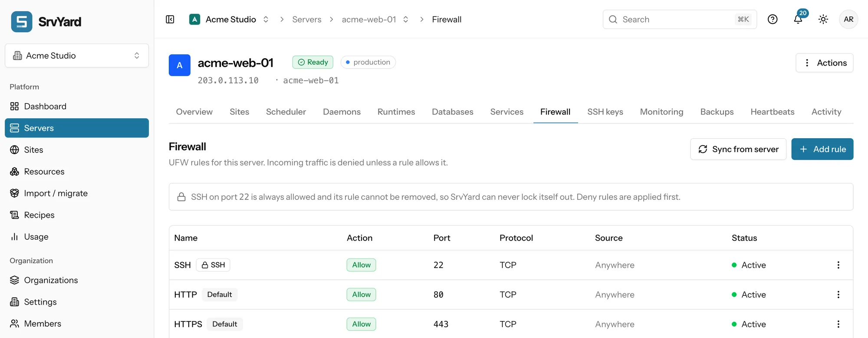Focus the Search input field

[680, 20]
